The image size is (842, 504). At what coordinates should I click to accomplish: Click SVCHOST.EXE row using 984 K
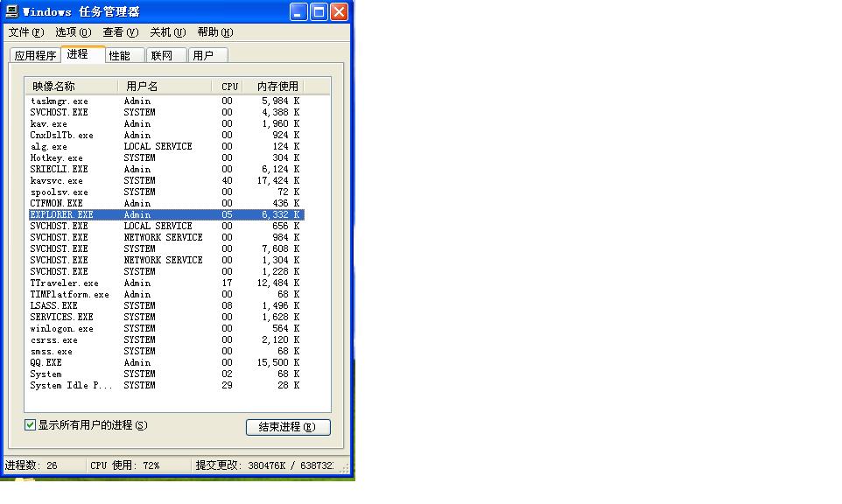[165, 238]
